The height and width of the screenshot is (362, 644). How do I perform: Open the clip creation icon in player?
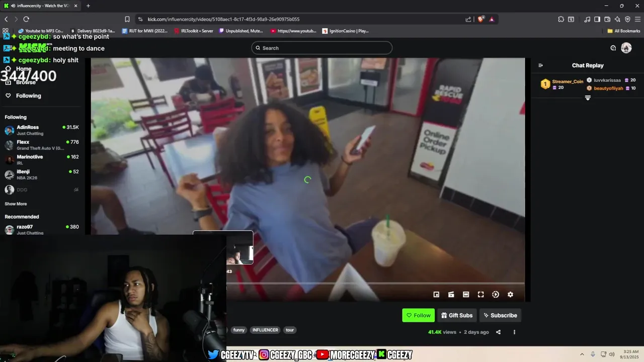coord(451,295)
